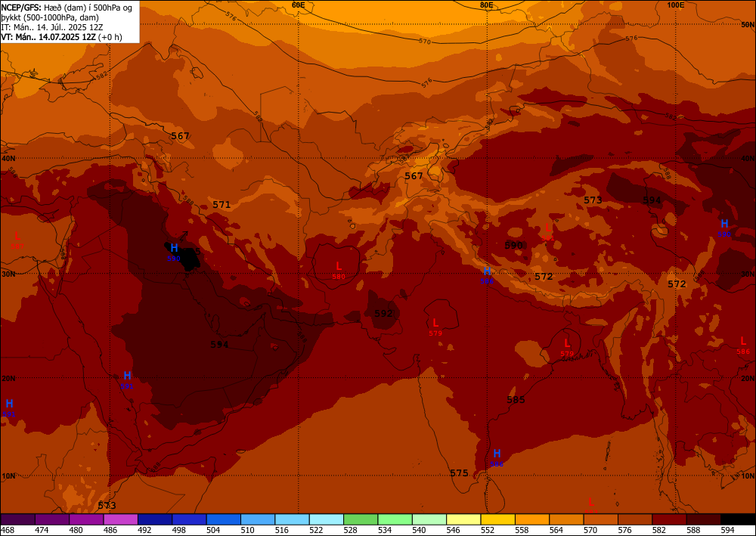Click legend label '522'

coord(316,530)
